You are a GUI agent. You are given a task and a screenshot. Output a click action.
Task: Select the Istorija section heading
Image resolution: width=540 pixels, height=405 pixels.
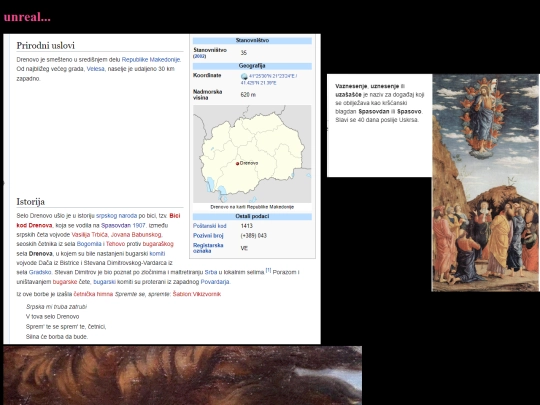pyautogui.click(x=31, y=202)
